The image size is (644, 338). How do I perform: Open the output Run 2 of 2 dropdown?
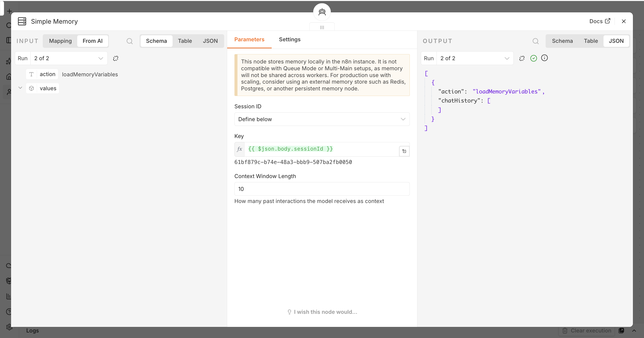[x=475, y=58]
